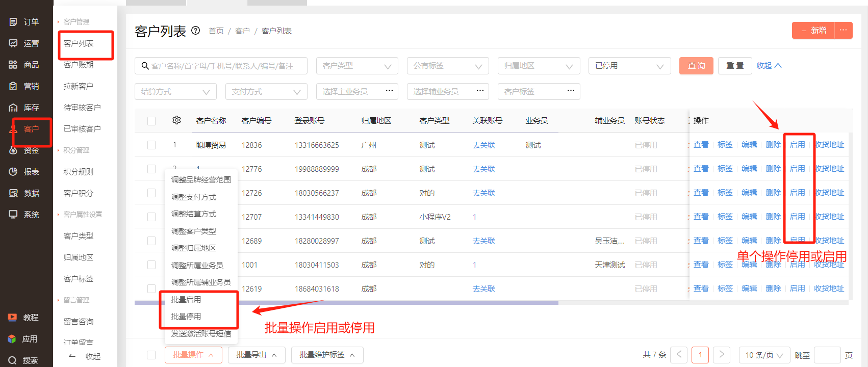Viewport: 868px width, 367px height.
Task: Click the more options button next to 新增
Action: 844,31
